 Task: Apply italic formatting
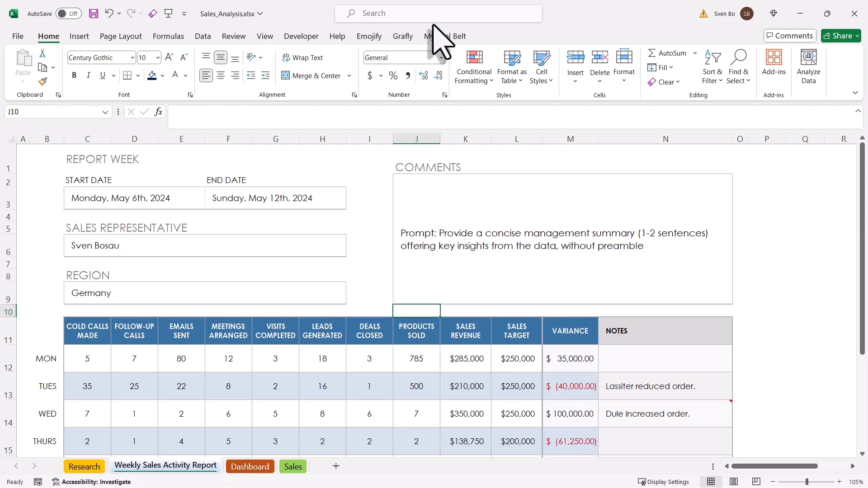pyautogui.click(x=89, y=75)
